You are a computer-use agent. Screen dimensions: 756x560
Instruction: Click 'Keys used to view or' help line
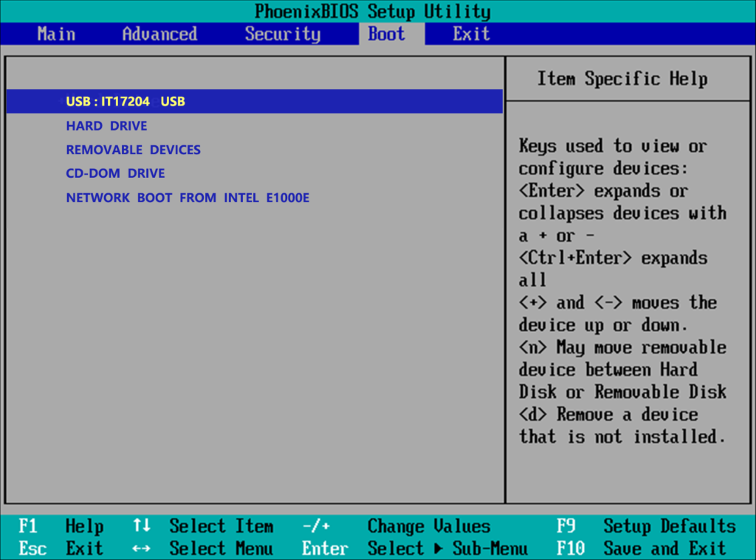[x=613, y=146]
